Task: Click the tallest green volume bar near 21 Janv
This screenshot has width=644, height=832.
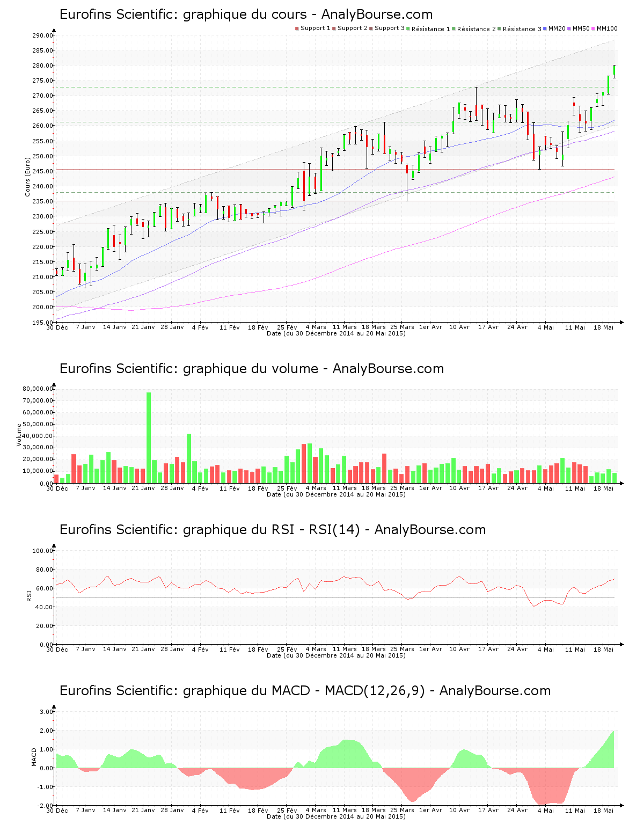Action: point(149,437)
